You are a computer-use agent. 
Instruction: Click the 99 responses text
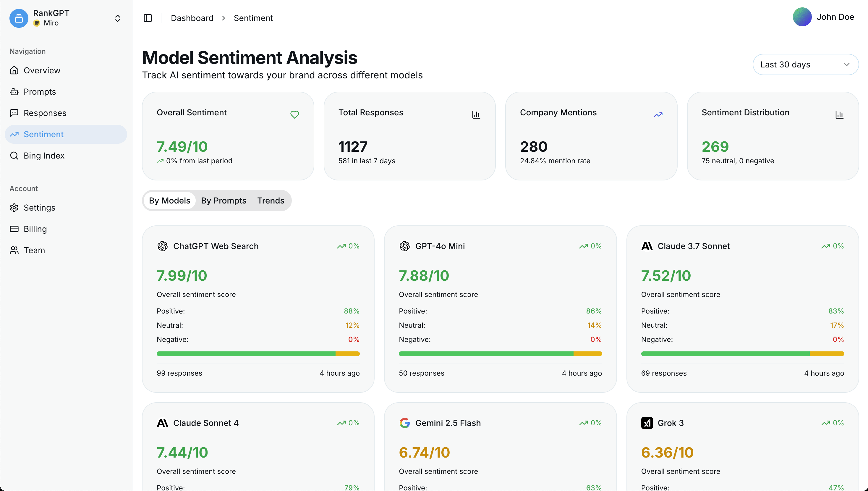pyautogui.click(x=179, y=373)
